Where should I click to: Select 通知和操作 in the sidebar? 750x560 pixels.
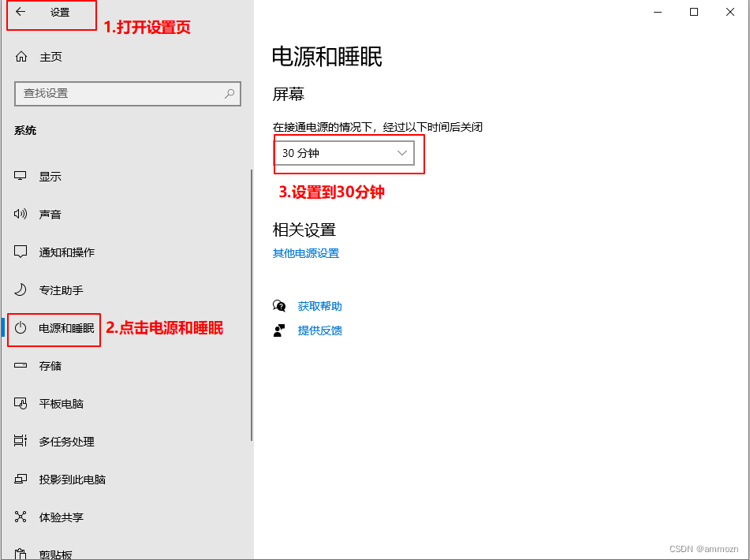click(x=67, y=252)
